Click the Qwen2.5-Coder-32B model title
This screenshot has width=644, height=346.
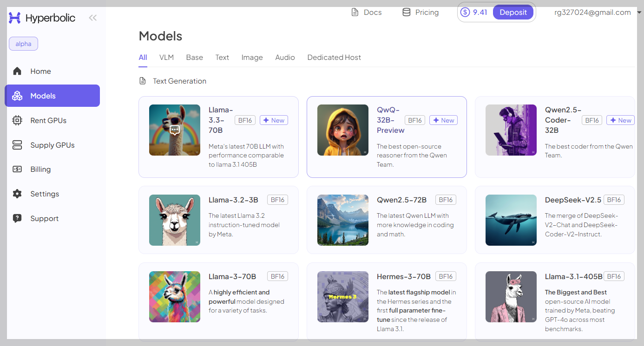563,120
